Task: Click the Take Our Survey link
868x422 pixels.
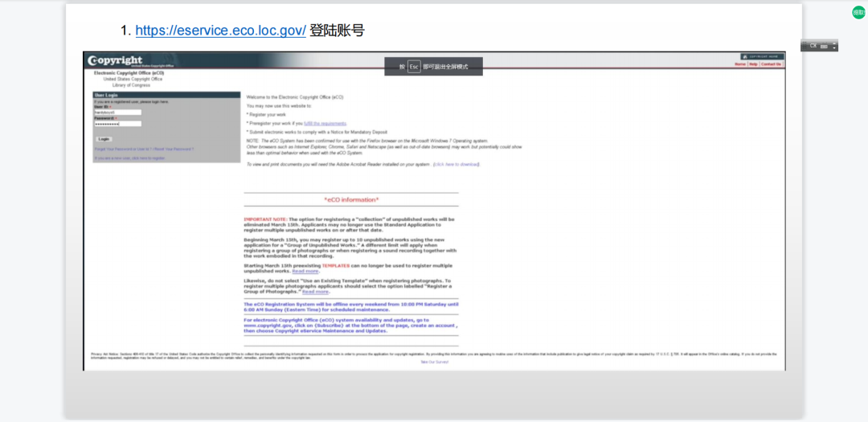Action: tap(435, 362)
